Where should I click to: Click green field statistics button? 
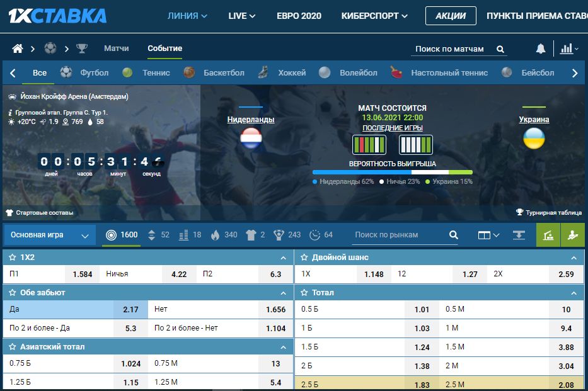pyautogui.click(x=548, y=235)
